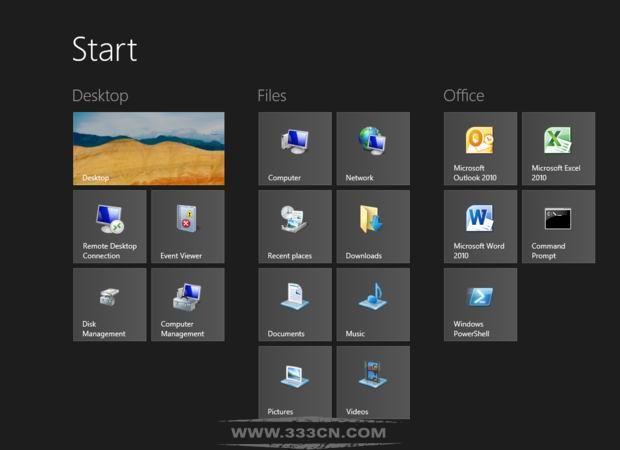Open the Music library tile

[373, 304]
